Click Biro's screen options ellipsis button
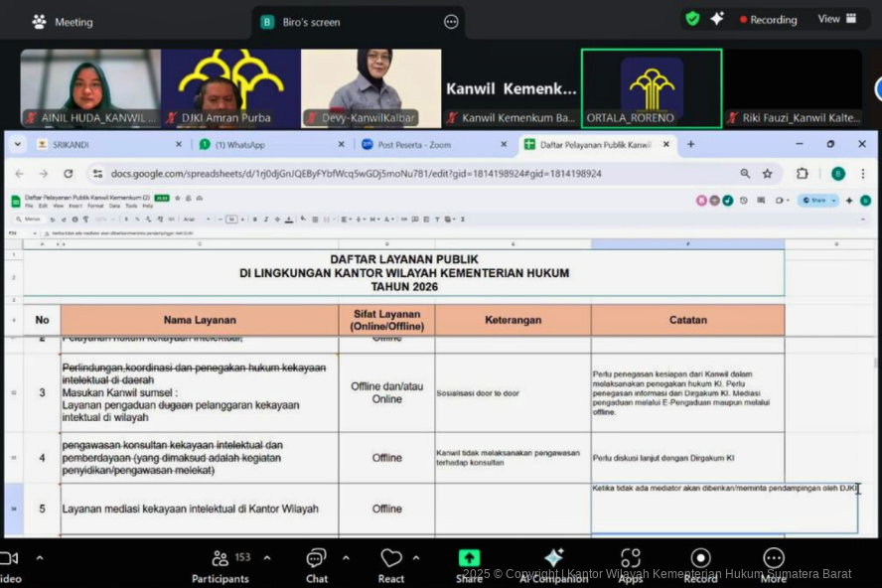The image size is (882, 588). tap(451, 22)
